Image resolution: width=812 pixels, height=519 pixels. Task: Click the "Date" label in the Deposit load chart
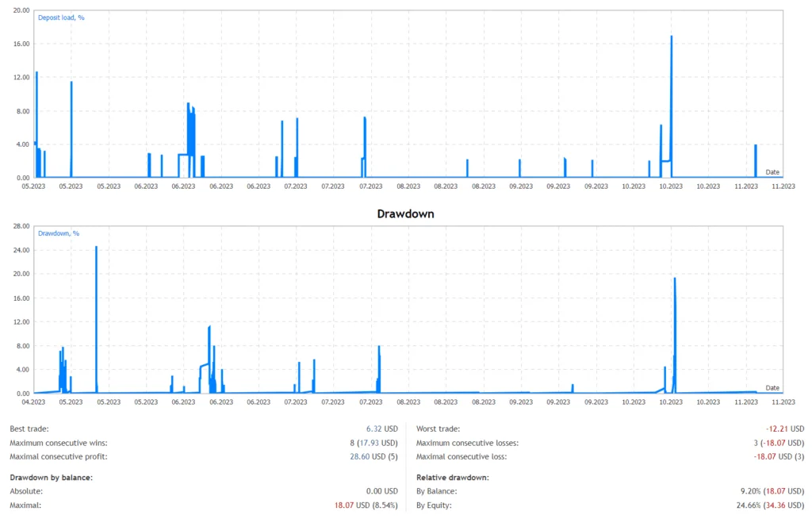point(772,171)
